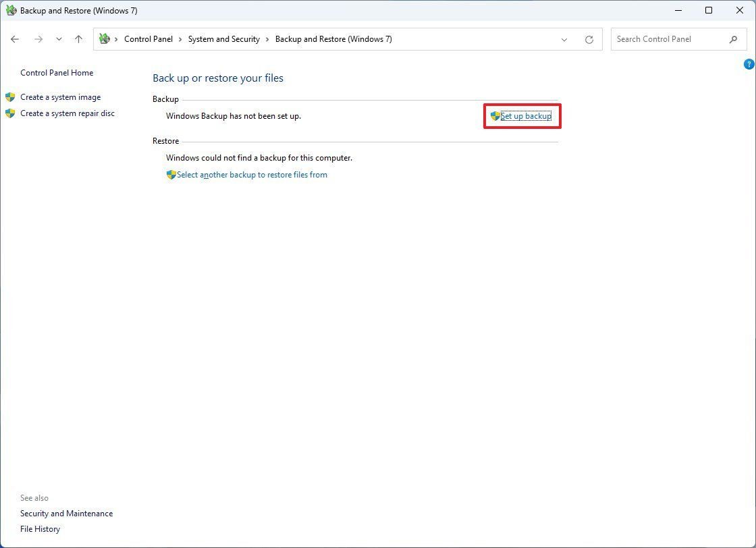
Task: Click the Back navigation arrow
Action: pos(15,39)
